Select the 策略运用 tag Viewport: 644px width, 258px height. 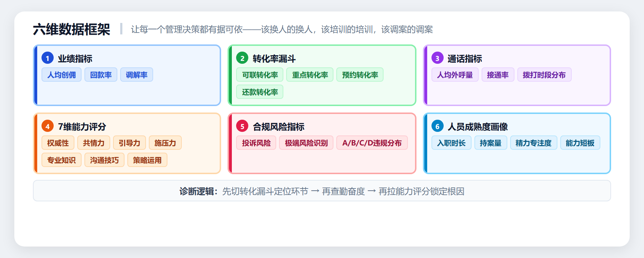[x=147, y=160]
